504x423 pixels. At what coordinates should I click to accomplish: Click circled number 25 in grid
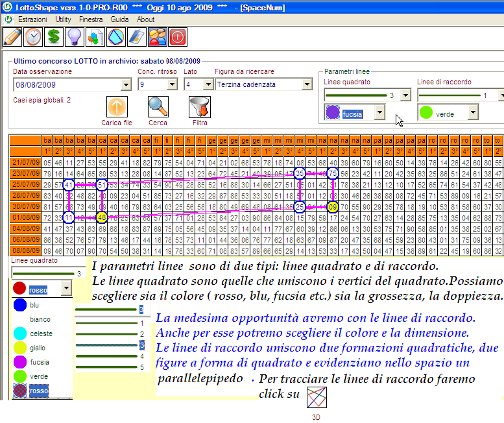click(300, 207)
